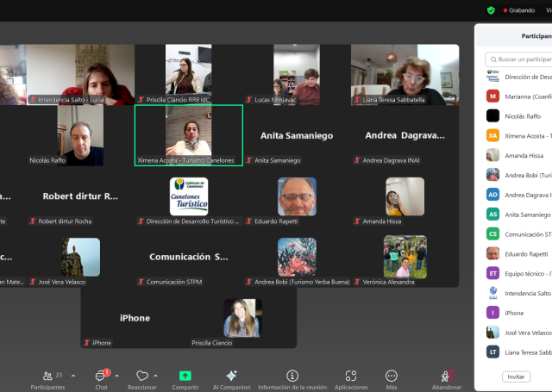
Task: Select Eduardo Rapetti's video tile
Action: click(x=297, y=201)
